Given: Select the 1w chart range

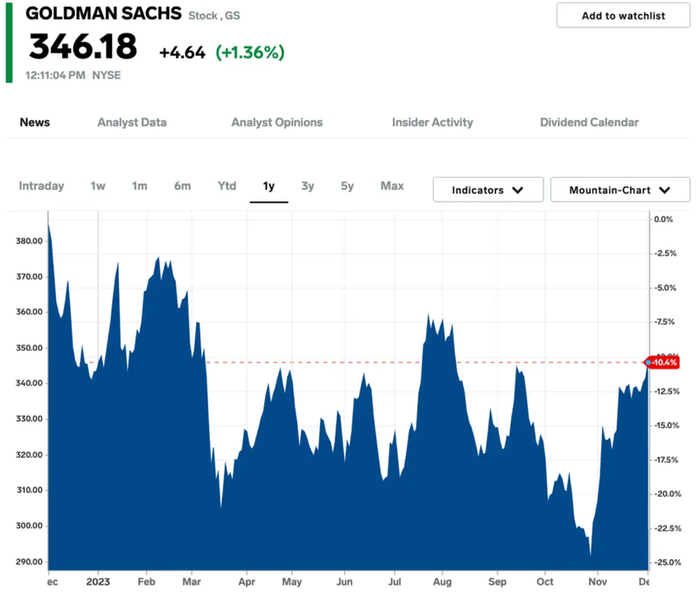Looking at the screenshot, I should click(98, 186).
